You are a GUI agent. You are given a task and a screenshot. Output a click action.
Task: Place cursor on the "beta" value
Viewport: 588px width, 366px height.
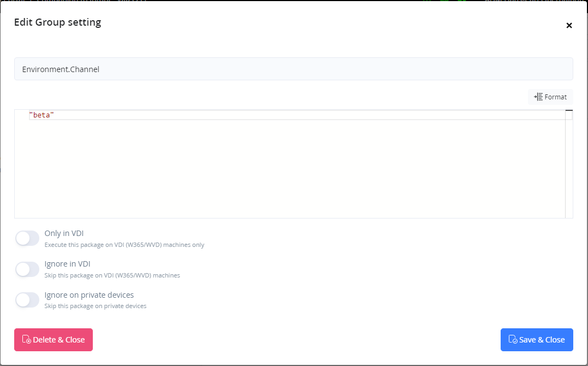point(42,115)
